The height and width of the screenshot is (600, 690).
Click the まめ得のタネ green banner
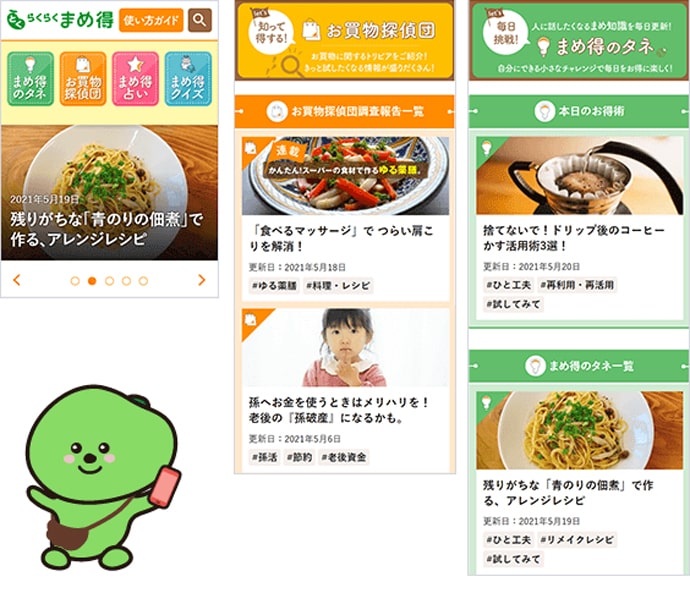pos(579,40)
